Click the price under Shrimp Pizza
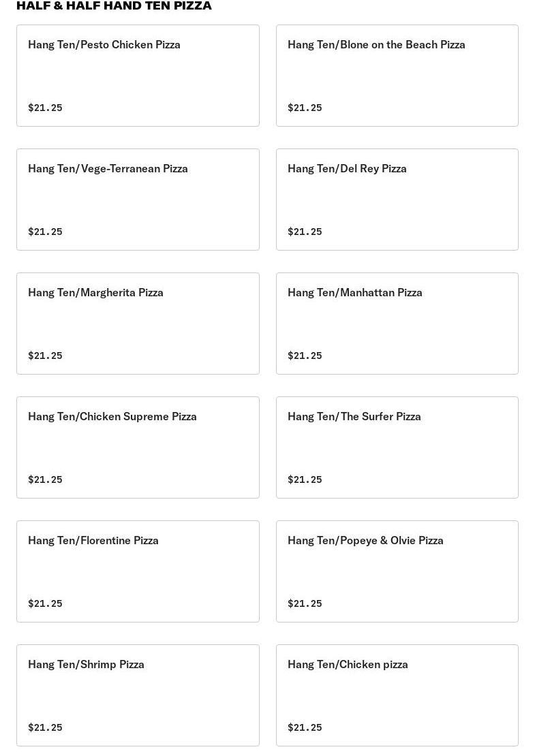Image resolution: width=535 pixels, height=756 pixels. point(46,727)
